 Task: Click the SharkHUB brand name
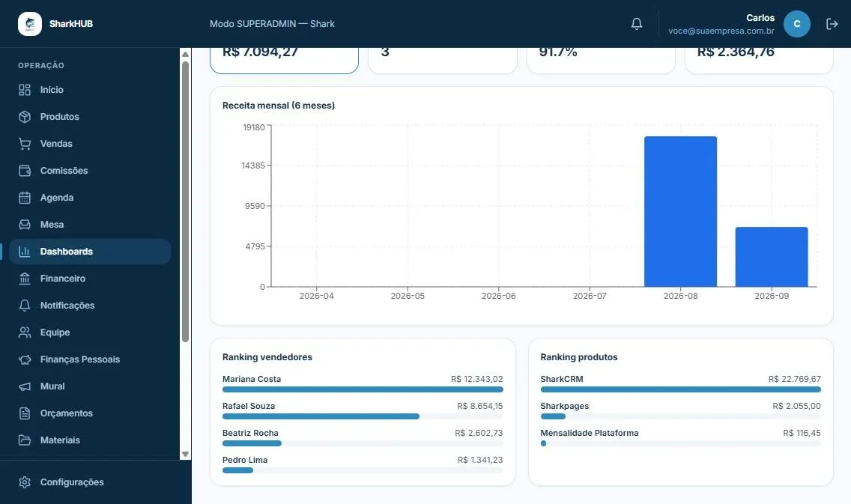[x=71, y=24]
